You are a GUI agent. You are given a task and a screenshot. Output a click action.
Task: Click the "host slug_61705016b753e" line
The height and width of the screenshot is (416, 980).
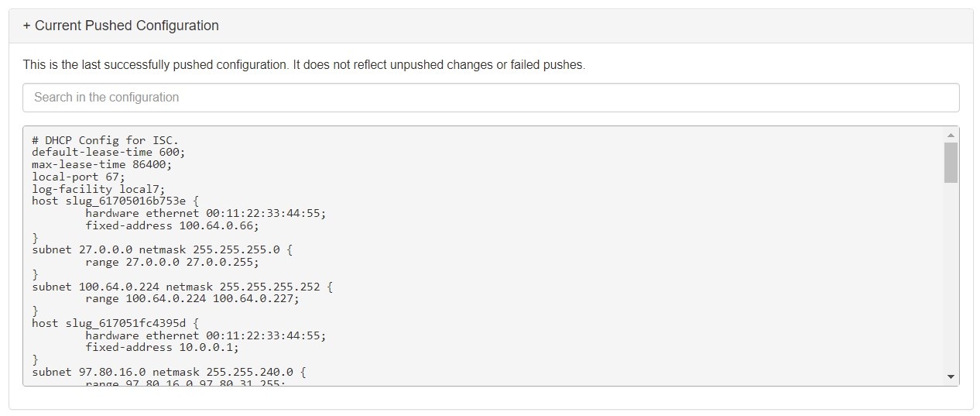[x=115, y=201]
